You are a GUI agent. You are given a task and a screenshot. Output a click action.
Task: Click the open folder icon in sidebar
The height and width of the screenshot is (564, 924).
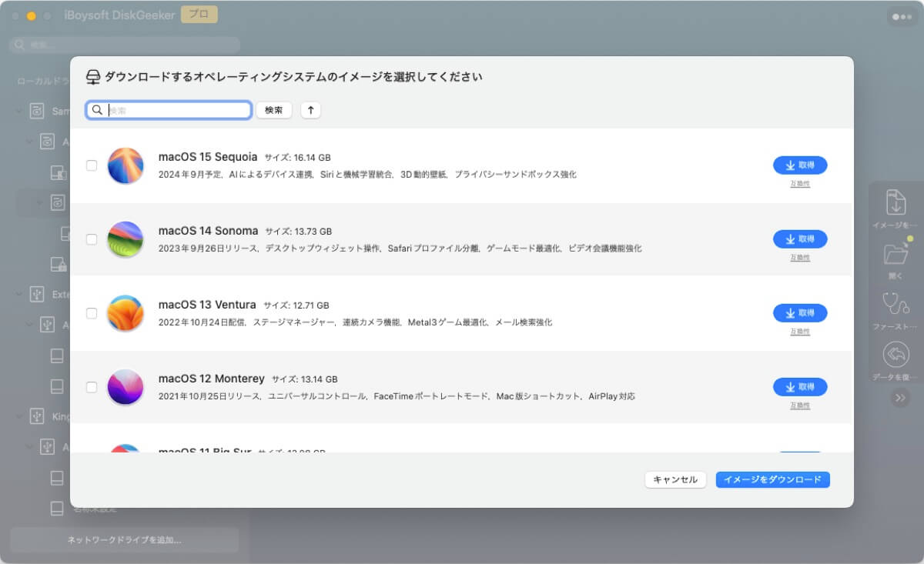point(896,253)
